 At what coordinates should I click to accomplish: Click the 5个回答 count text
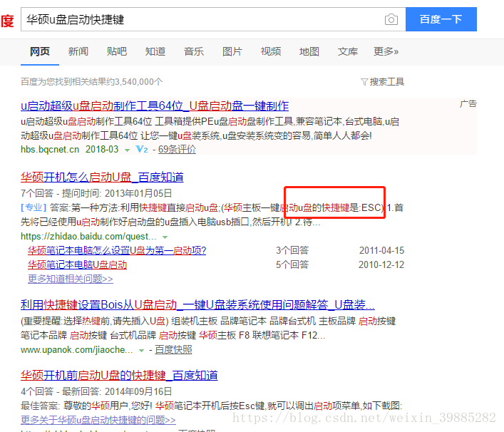click(x=292, y=265)
